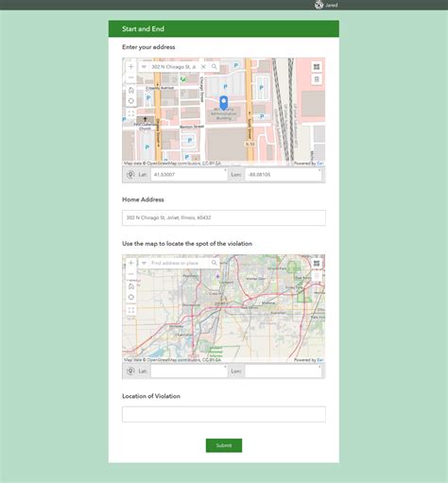
Task: Clear the 302 N Chicago St search text
Action: (203, 67)
